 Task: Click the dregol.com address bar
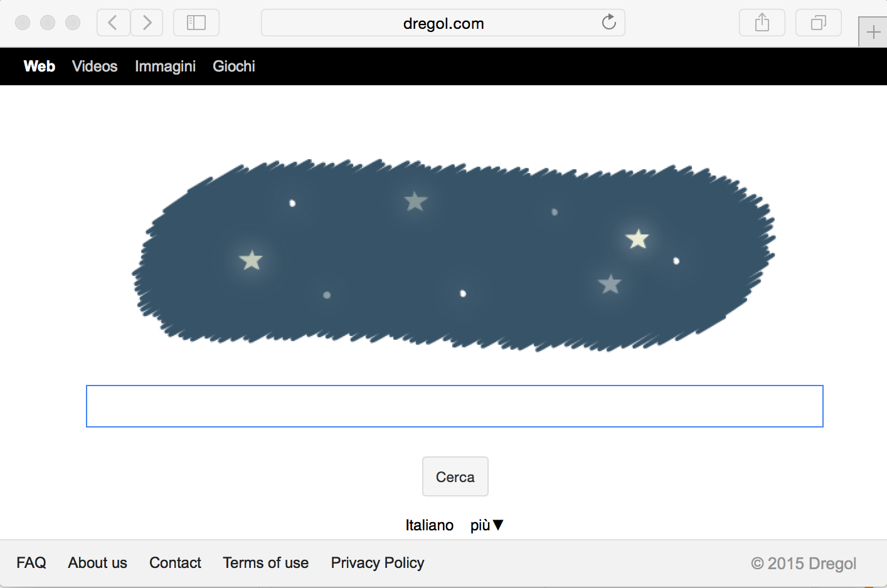tap(433, 23)
